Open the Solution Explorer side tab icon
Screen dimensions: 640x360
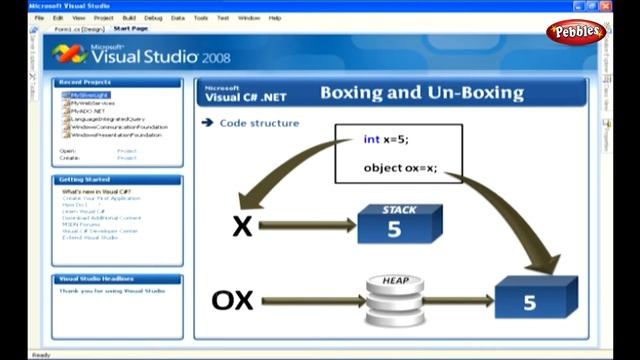click(x=608, y=28)
